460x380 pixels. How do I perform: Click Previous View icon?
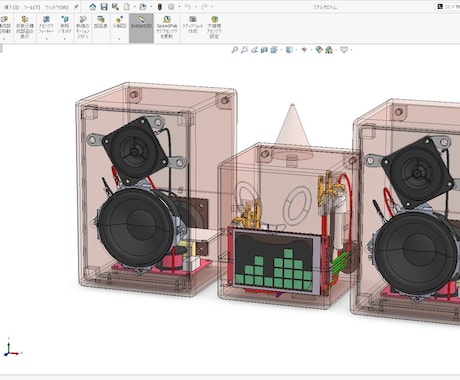(x=254, y=50)
